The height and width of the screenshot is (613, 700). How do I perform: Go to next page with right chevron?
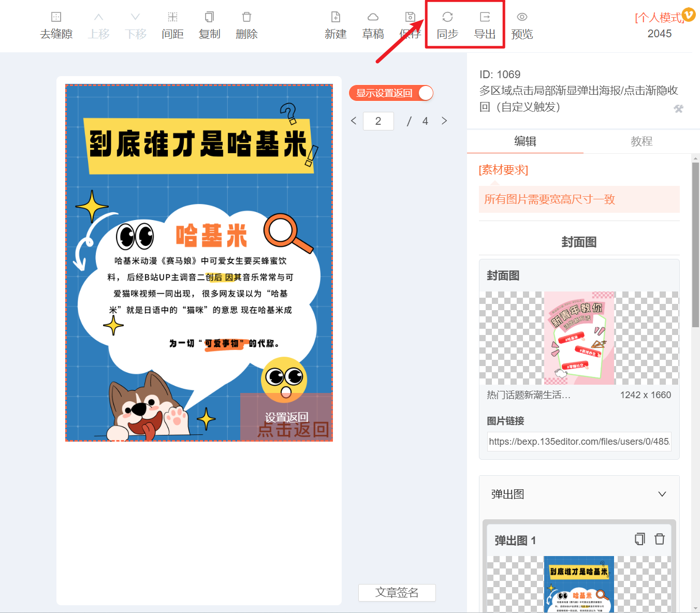(x=444, y=121)
